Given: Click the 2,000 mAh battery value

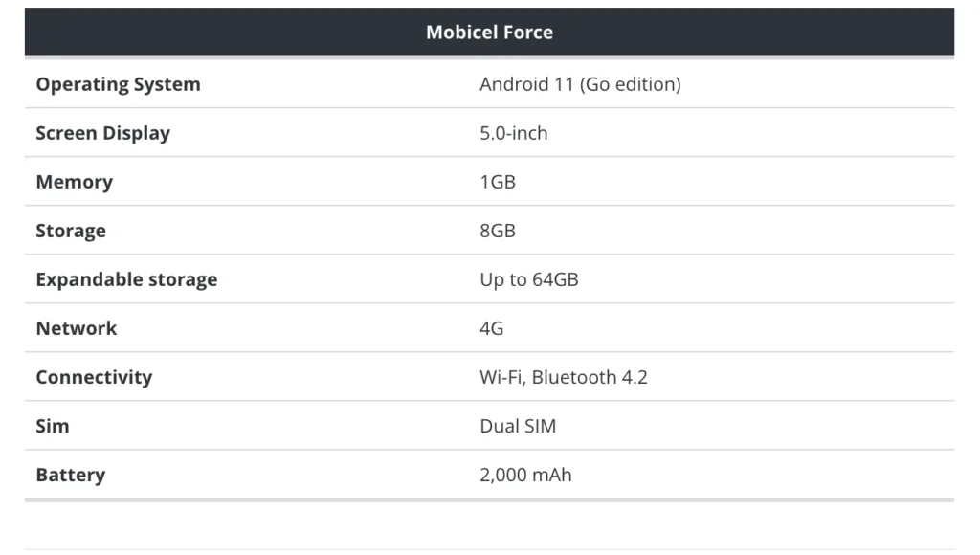Looking at the screenshot, I should point(525,475).
